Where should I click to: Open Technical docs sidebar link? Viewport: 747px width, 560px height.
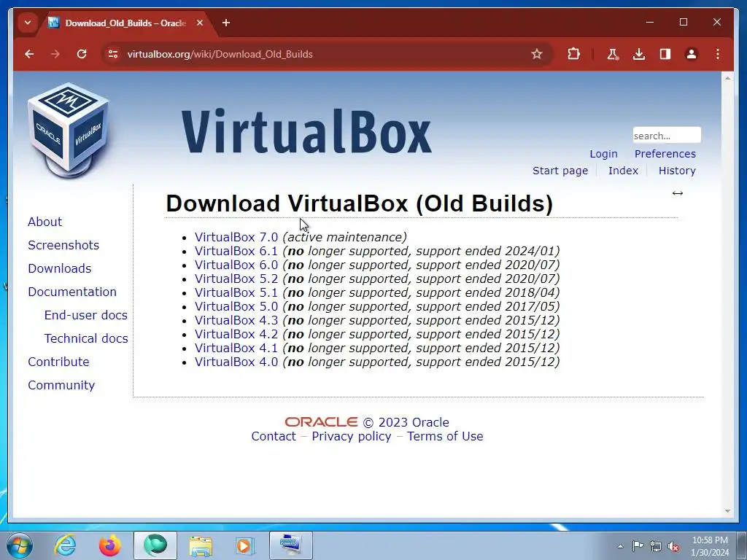86,338
